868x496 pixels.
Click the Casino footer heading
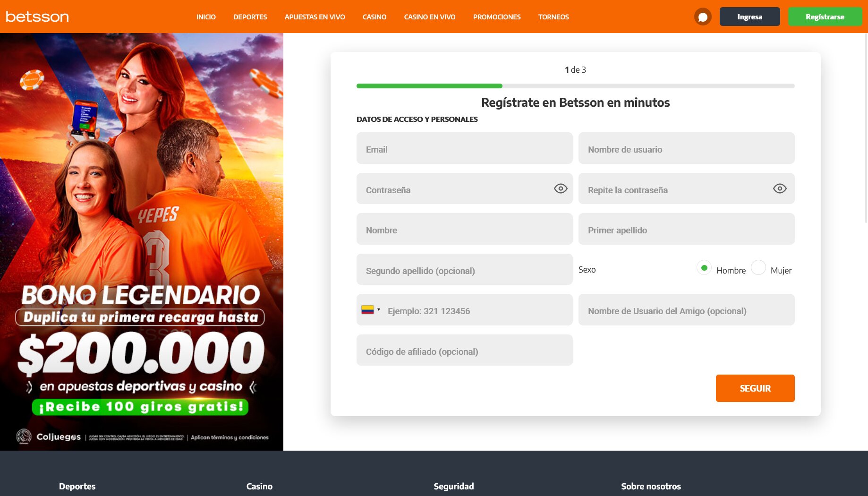tap(259, 486)
